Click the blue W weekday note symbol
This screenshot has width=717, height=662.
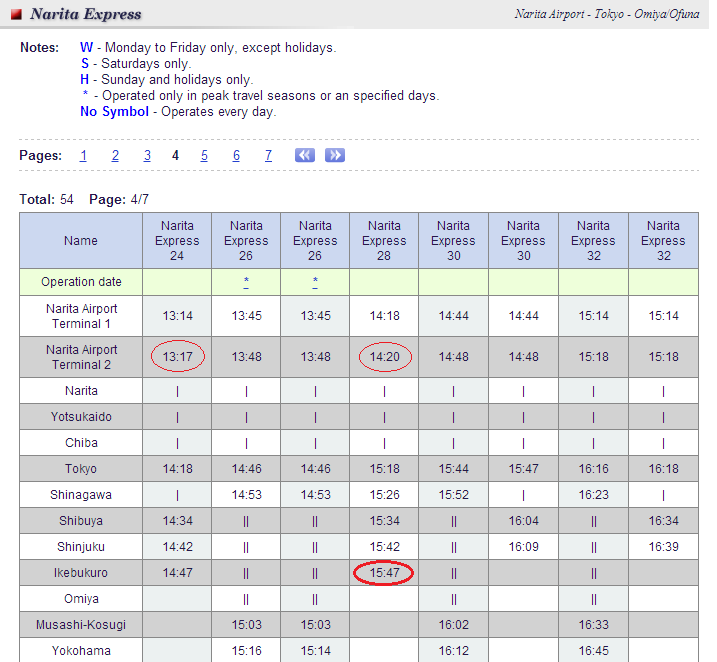click(86, 48)
